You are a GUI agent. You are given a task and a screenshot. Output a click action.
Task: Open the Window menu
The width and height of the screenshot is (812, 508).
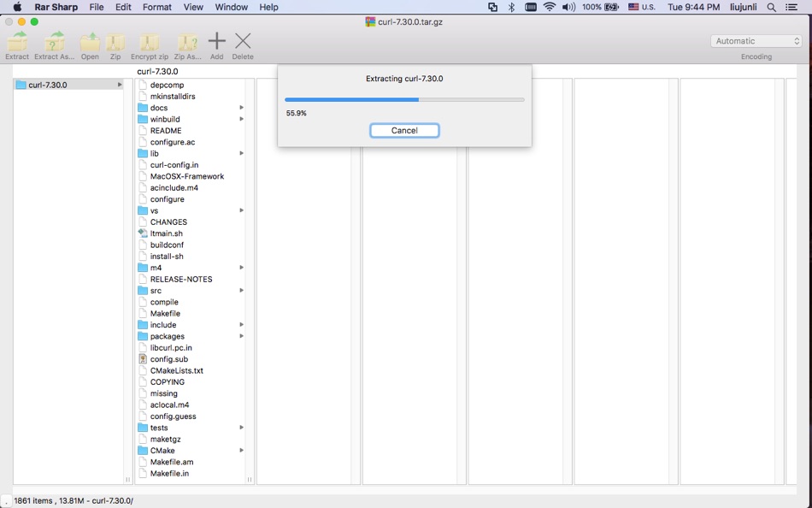point(231,7)
